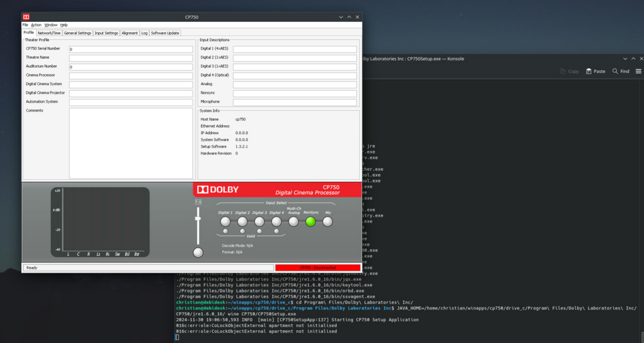Go to the Software Update tab

pos(165,33)
